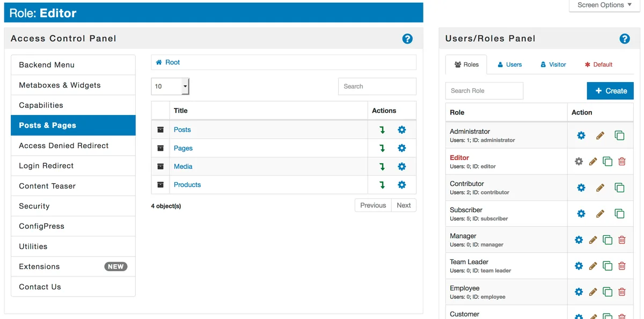644x319 pixels.
Task: Drill down into Products with green arrow
Action: pos(382,185)
